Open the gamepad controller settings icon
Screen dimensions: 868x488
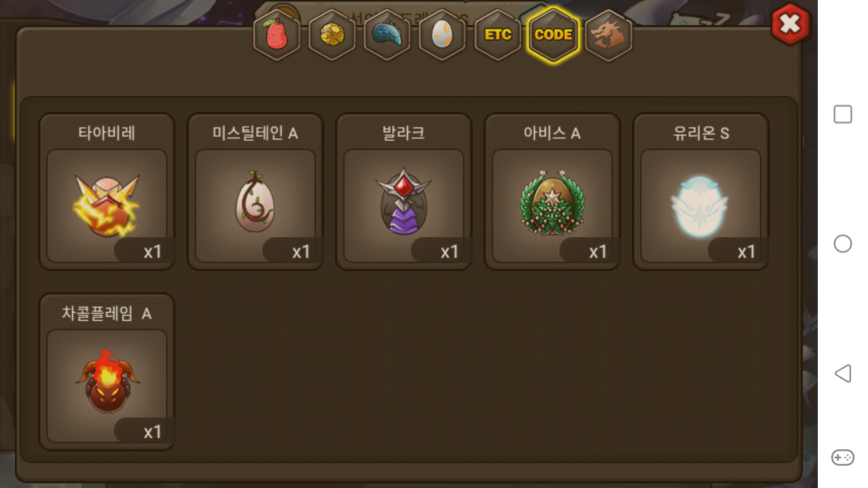click(x=843, y=457)
